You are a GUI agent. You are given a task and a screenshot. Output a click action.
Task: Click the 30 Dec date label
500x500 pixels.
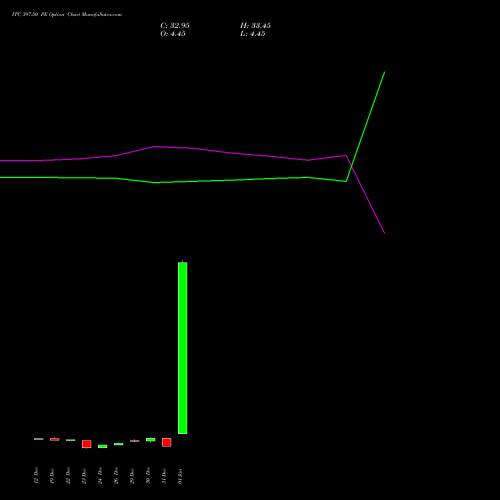[x=148, y=476]
